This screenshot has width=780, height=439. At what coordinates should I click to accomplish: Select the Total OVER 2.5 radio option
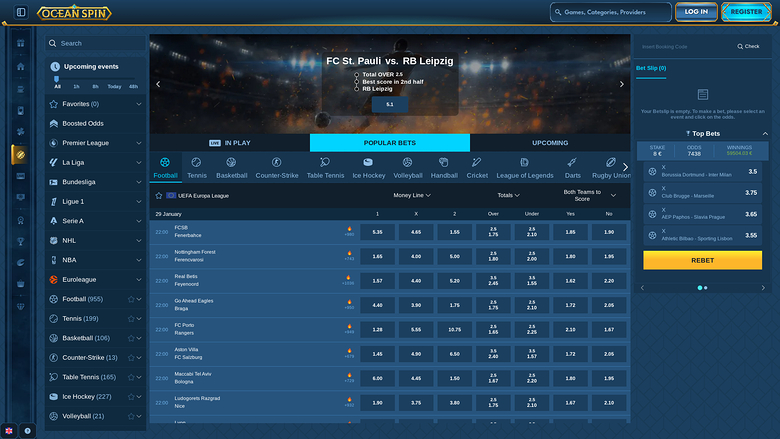[356, 75]
